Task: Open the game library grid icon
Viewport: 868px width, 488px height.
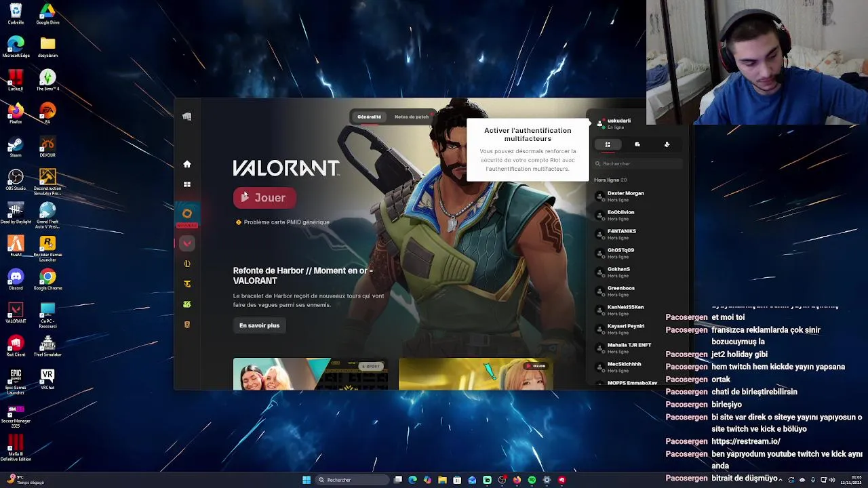Action: click(187, 184)
